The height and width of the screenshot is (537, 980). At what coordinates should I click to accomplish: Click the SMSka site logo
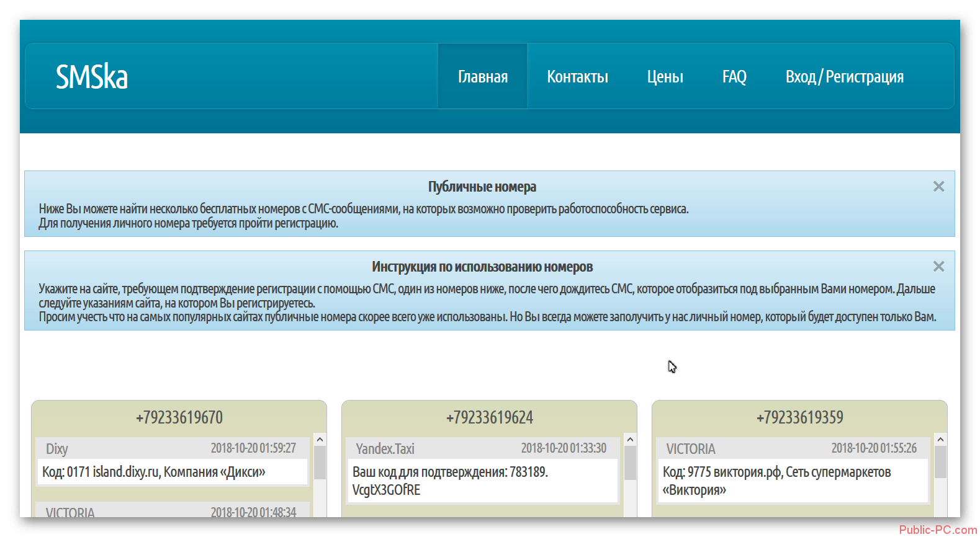(x=92, y=77)
